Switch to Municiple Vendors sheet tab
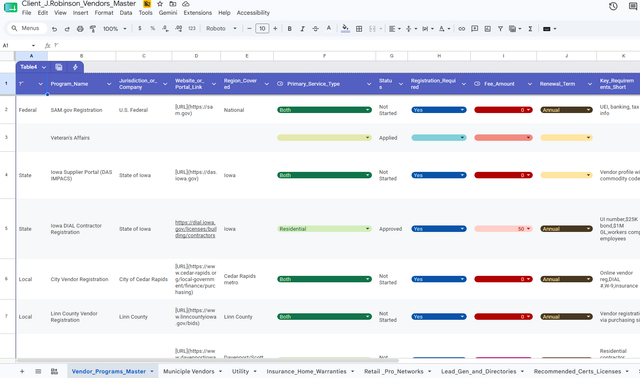The width and height of the screenshot is (640, 378). click(189, 371)
